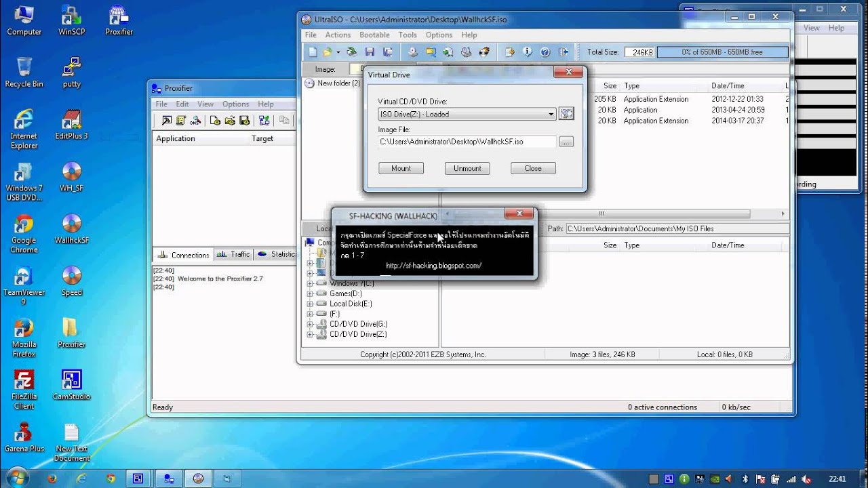Expand the Open icon dropdown arrow in UltraISO
Image resolution: width=868 pixels, height=488 pixels.
click(x=338, y=52)
